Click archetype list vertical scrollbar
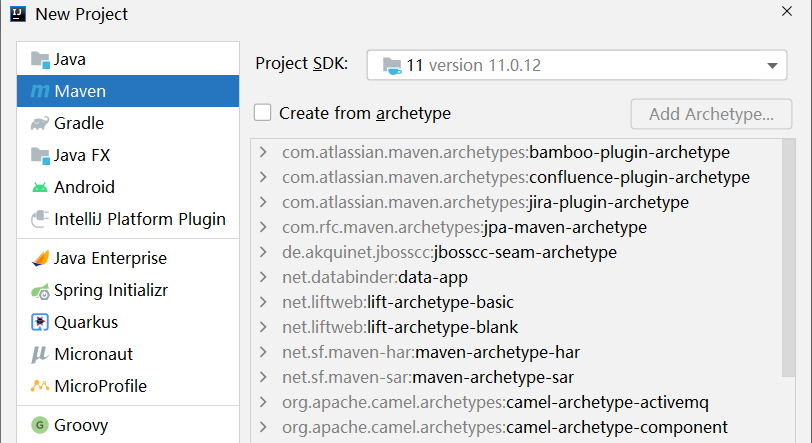Image resolution: width=812 pixels, height=443 pixels. 789,258
